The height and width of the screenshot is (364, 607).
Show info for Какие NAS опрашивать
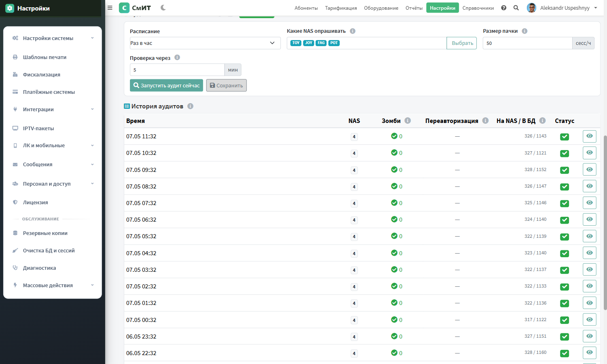[x=352, y=31]
